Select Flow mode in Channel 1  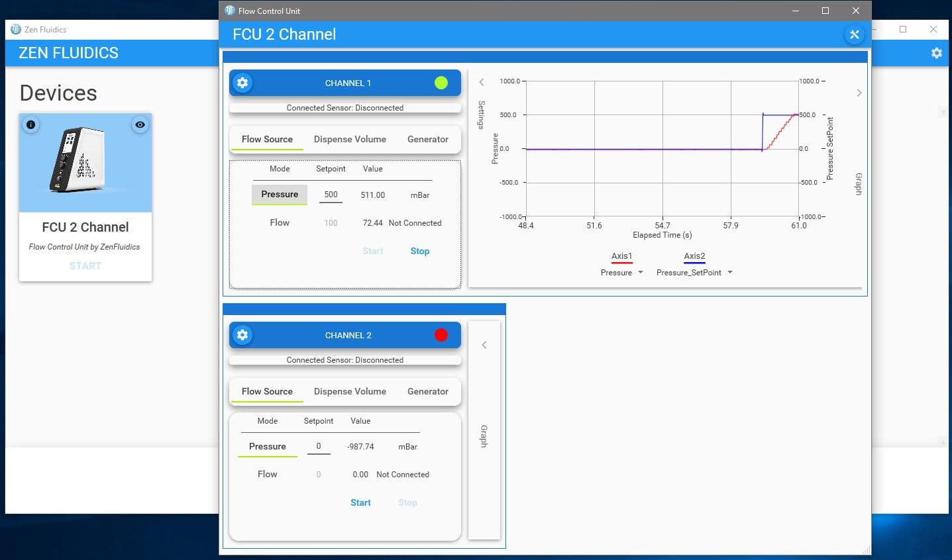click(280, 222)
